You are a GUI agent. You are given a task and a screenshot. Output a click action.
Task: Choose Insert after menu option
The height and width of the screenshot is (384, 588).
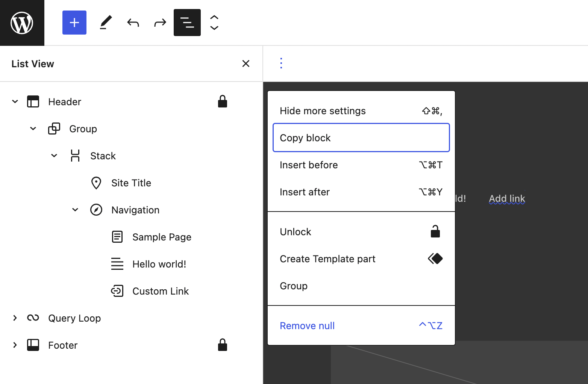pos(361,192)
